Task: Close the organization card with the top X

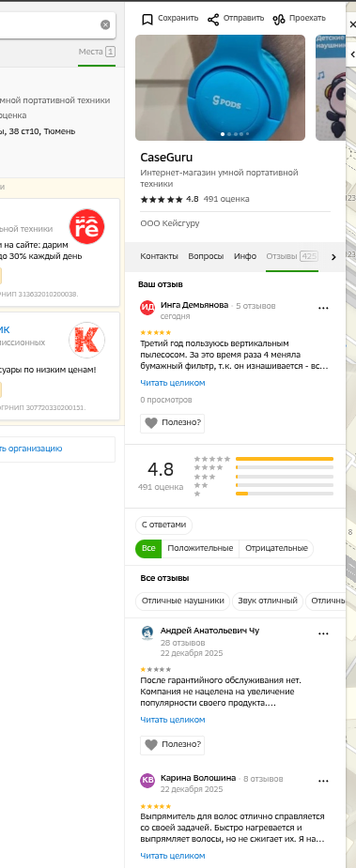Action: pyautogui.click(x=351, y=25)
